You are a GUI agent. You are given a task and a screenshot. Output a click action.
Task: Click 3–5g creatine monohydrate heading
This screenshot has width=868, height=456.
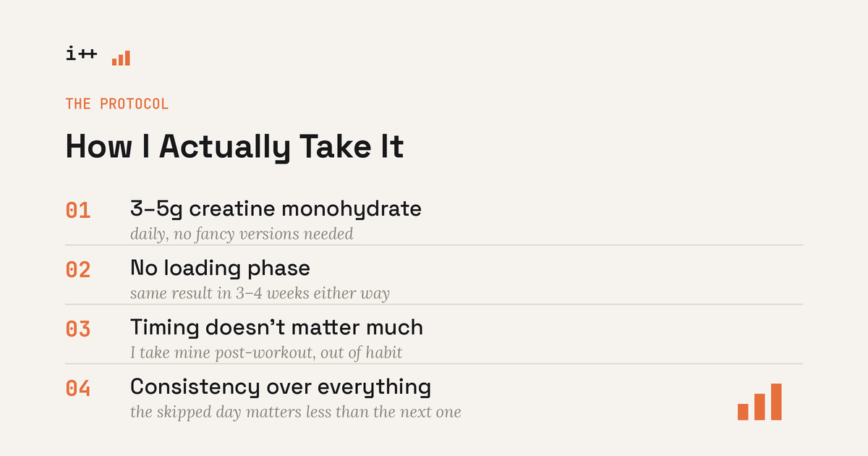pos(276,209)
